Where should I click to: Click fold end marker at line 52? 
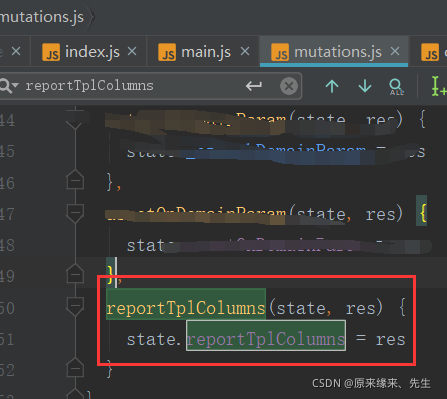point(75,368)
